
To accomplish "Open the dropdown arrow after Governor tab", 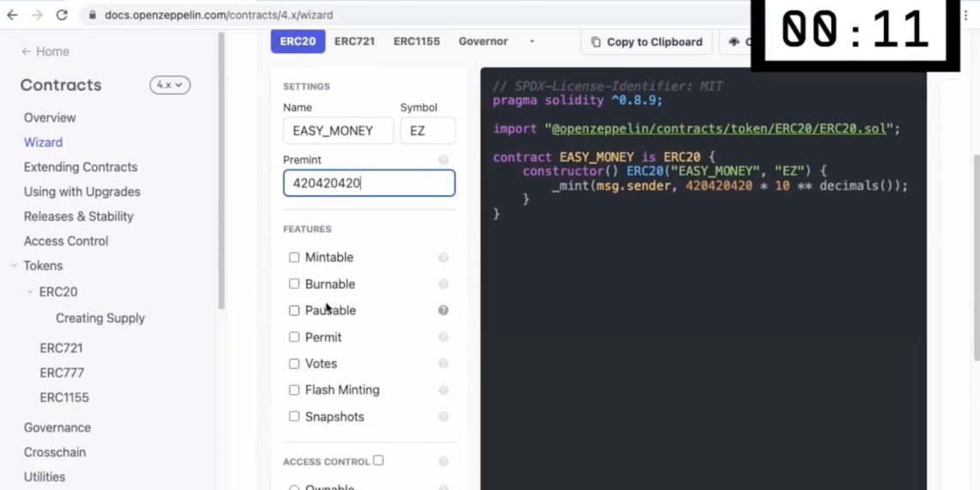I will (x=532, y=42).
